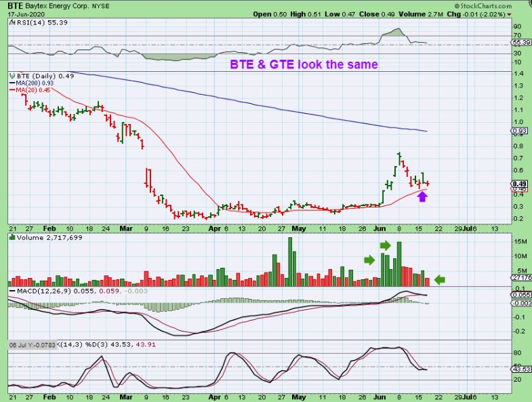
Task: Click the black line legend marker before MACD(12,26,9)
Action: pos(13,292)
